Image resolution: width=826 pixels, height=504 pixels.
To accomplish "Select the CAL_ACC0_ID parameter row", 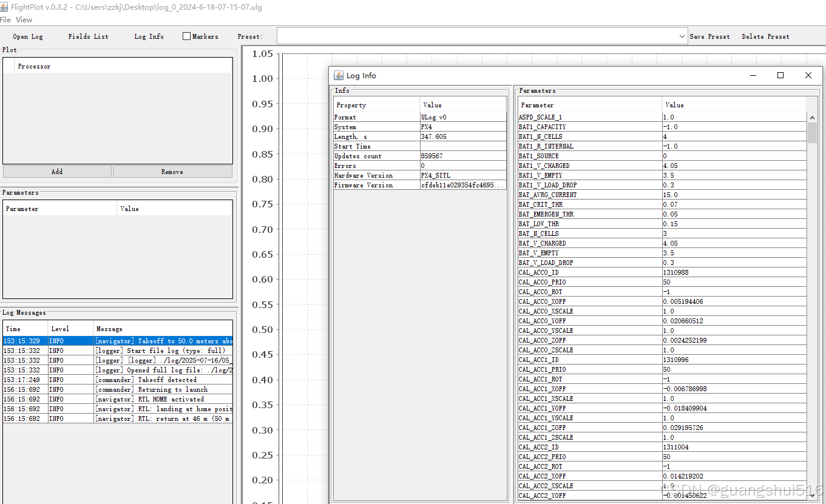I will pyautogui.click(x=662, y=272).
